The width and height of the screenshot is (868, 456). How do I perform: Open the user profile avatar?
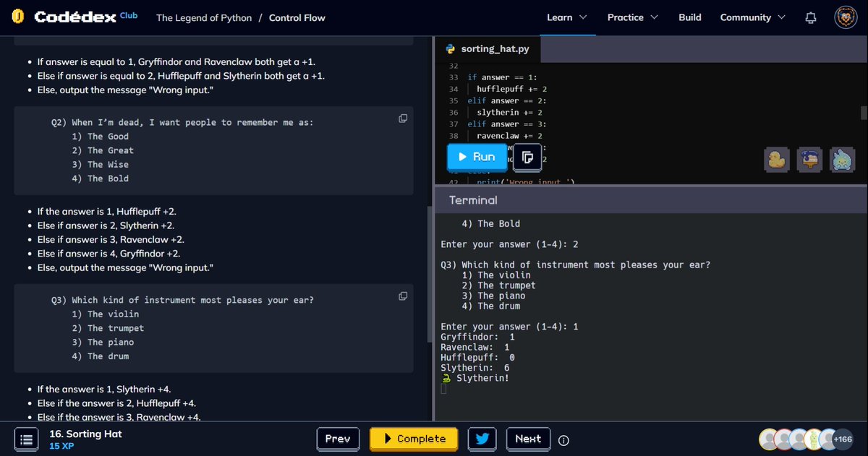point(846,17)
